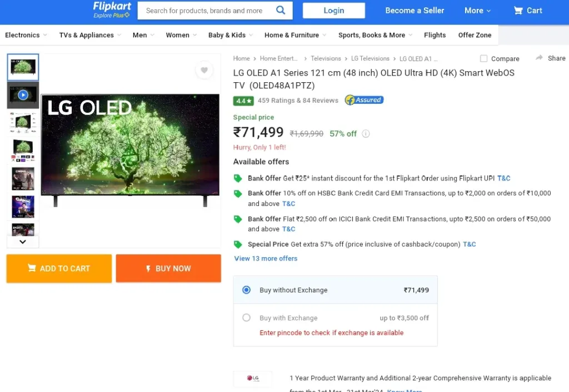Open the Offer Zone menu item
This screenshot has height=392, width=569.
[x=475, y=35]
